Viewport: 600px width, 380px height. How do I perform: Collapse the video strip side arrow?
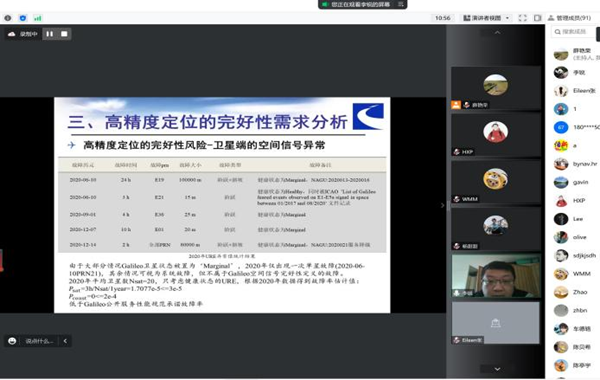click(x=442, y=205)
